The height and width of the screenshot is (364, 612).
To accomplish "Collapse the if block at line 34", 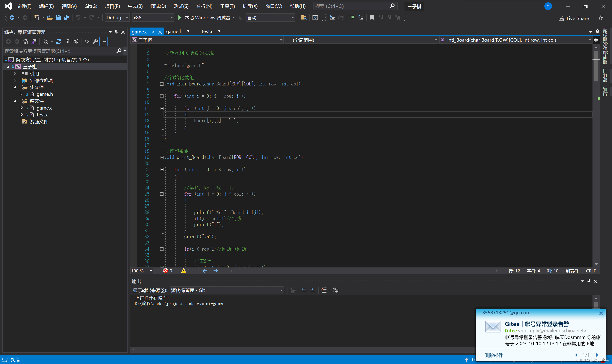I will (x=162, y=249).
